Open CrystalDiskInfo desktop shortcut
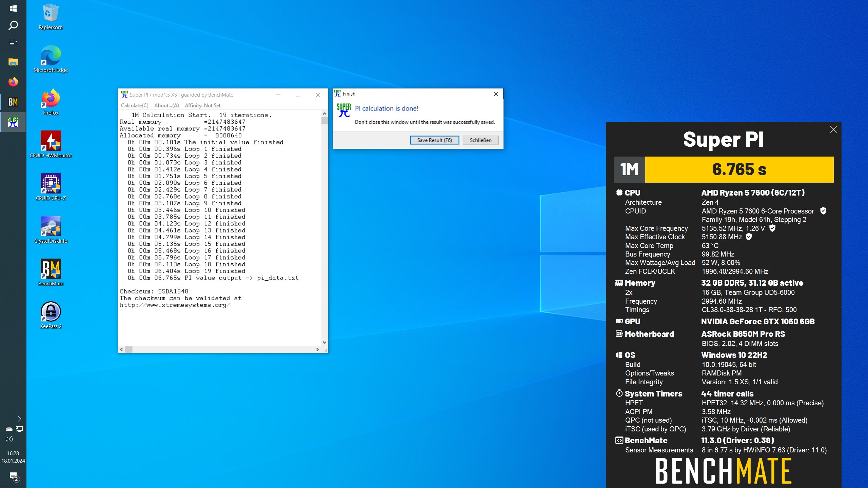This screenshot has height=488, width=868. [x=51, y=230]
